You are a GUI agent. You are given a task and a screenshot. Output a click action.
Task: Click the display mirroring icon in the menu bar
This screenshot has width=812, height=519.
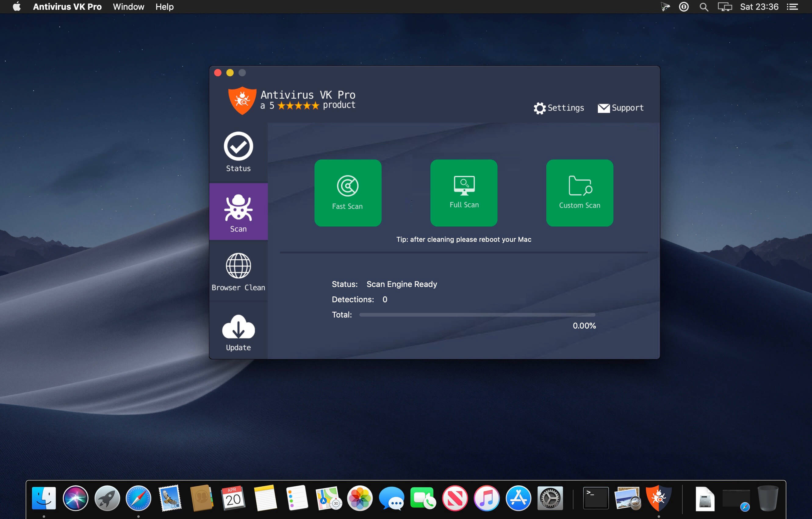(x=725, y=7)
